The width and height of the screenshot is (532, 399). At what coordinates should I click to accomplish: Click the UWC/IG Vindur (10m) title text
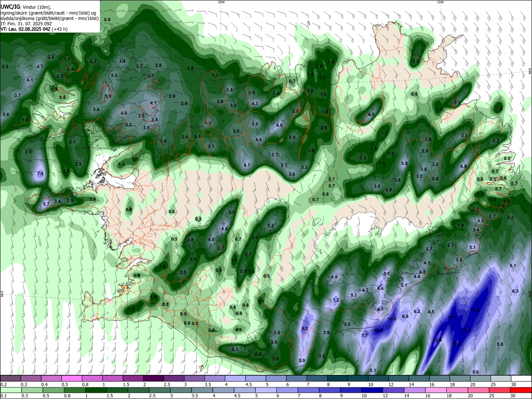pyautogui.click(x=25, y=7)
